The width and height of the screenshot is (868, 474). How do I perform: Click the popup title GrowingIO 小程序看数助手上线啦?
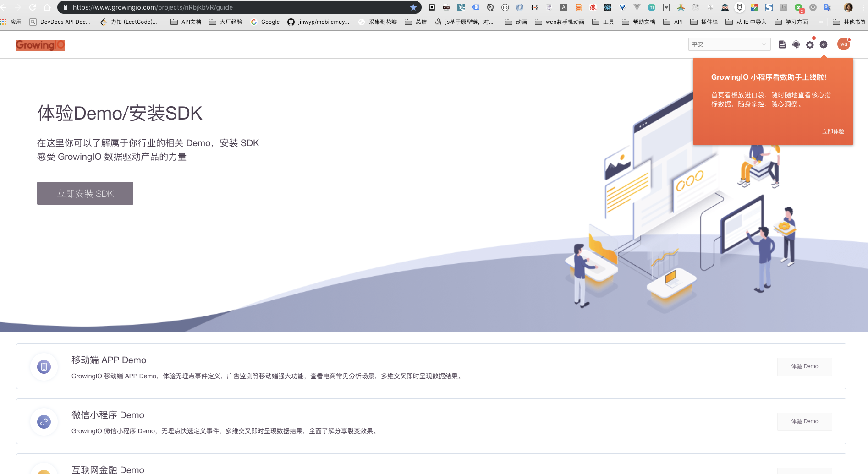[769, 77]
